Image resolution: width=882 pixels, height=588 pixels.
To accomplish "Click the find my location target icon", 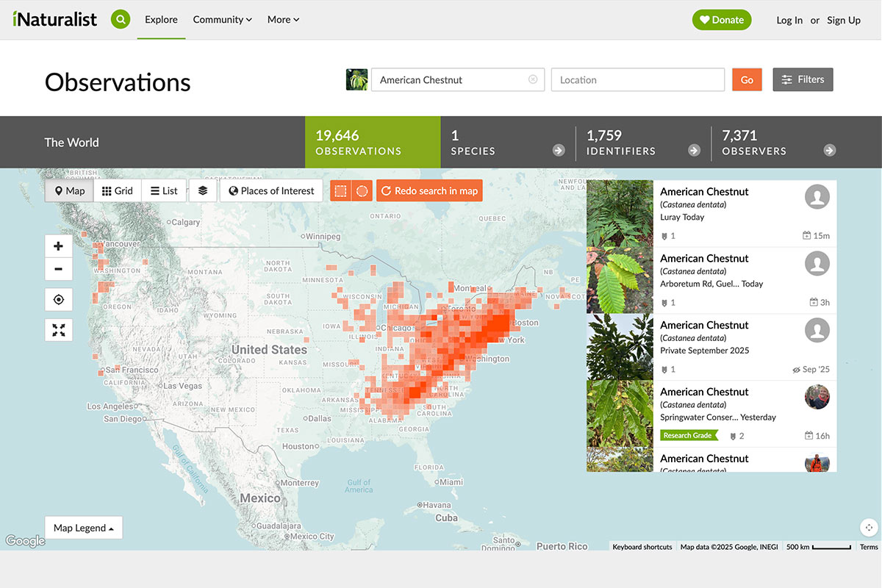I will click(59, 300).
